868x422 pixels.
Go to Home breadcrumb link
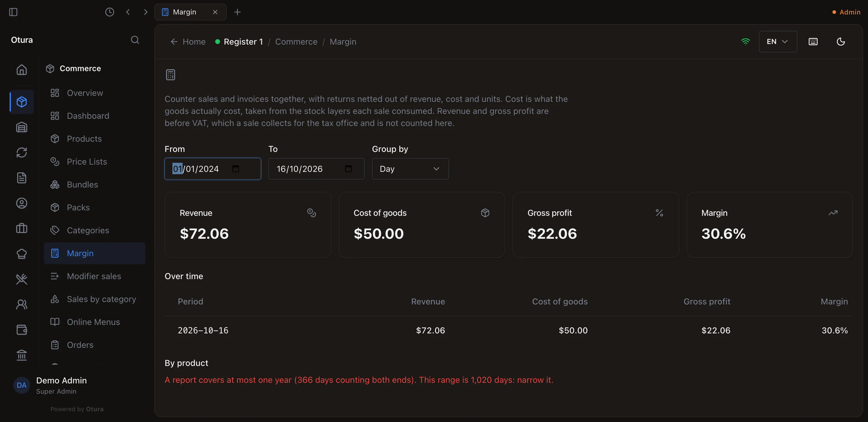[x=188, y=42]
